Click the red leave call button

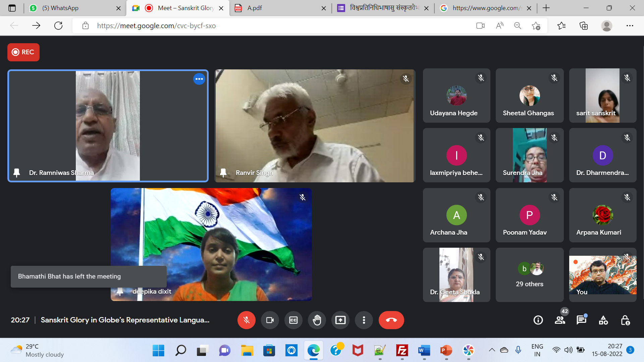click(391, 320)
